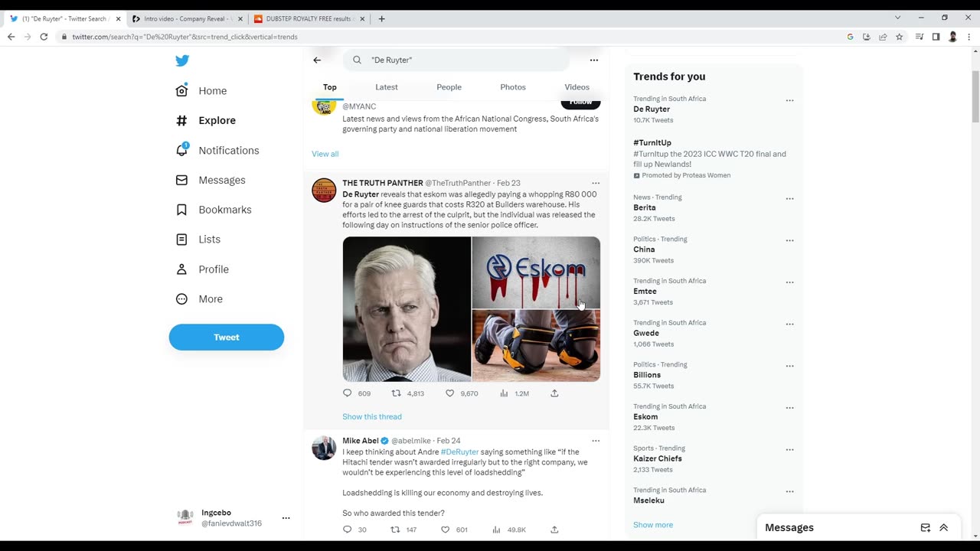Open Chrome tab search dropdown

coord(897,18)
